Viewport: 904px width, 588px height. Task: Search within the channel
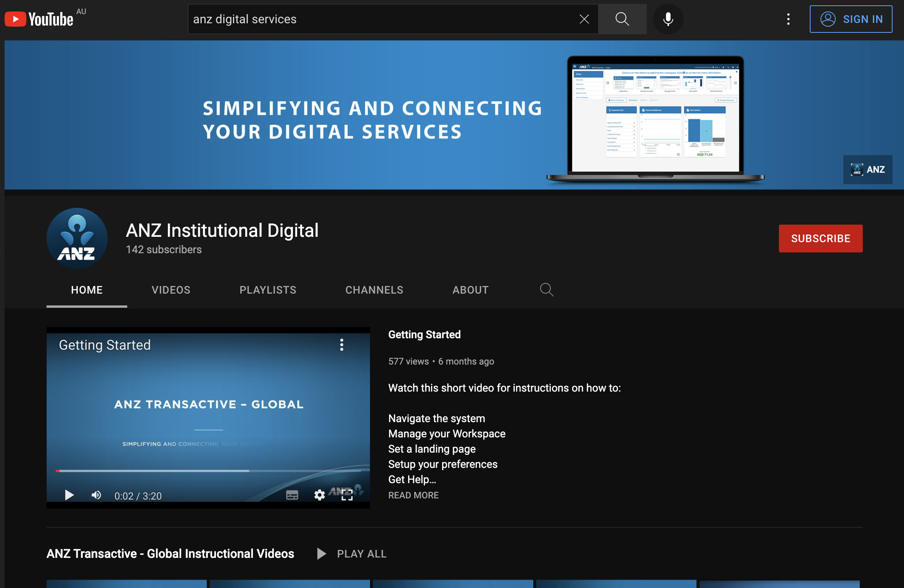click(547, 290)
